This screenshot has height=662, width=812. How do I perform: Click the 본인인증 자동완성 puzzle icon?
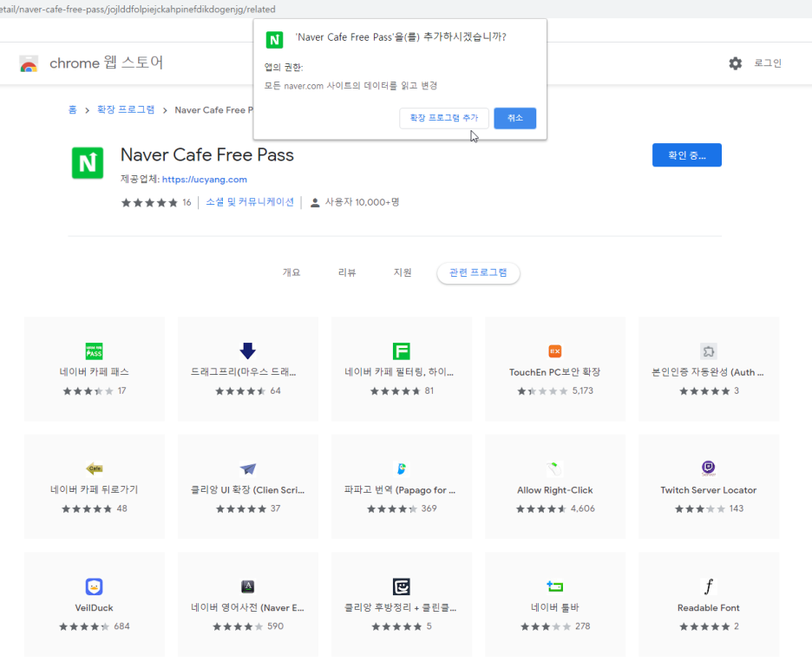click(709, 351)
